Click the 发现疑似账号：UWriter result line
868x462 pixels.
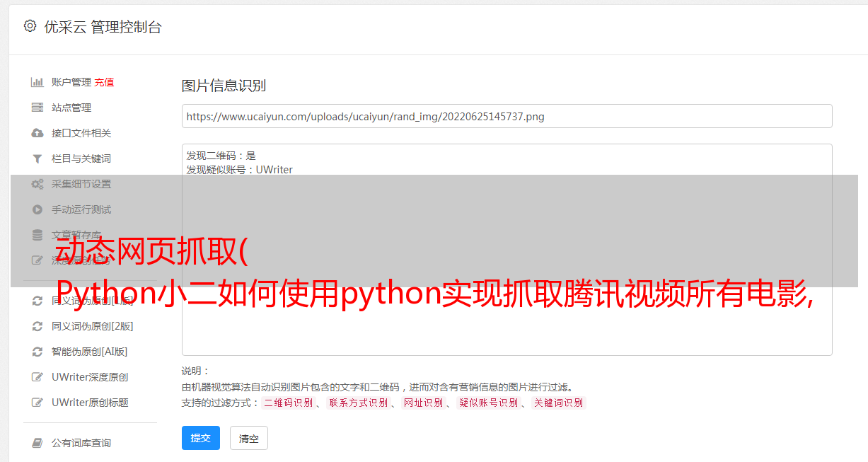point(240,170)
